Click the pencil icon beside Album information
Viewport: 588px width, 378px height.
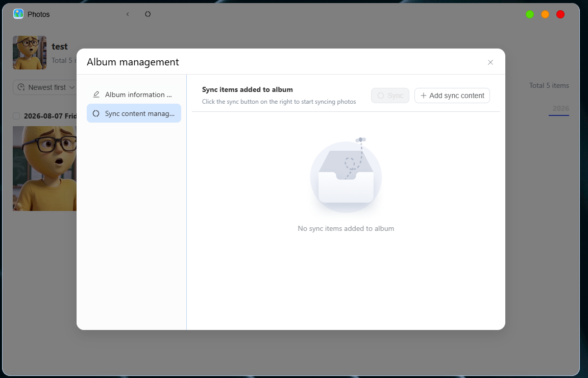pos(96,94)
